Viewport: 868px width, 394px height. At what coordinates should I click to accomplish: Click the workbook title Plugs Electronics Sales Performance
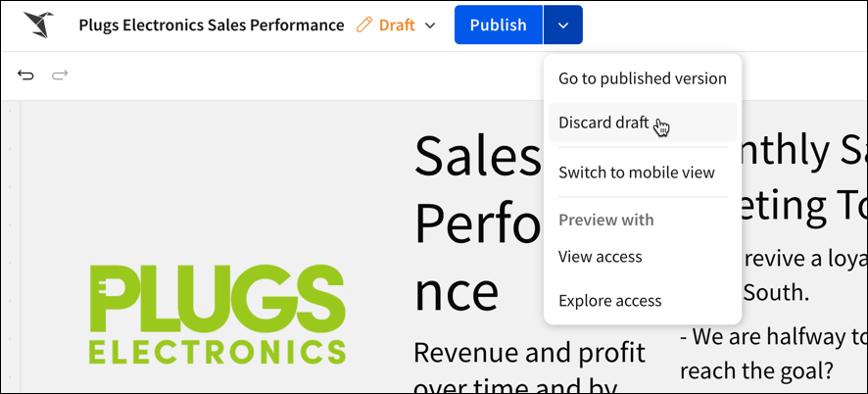[x=212, y=25]
